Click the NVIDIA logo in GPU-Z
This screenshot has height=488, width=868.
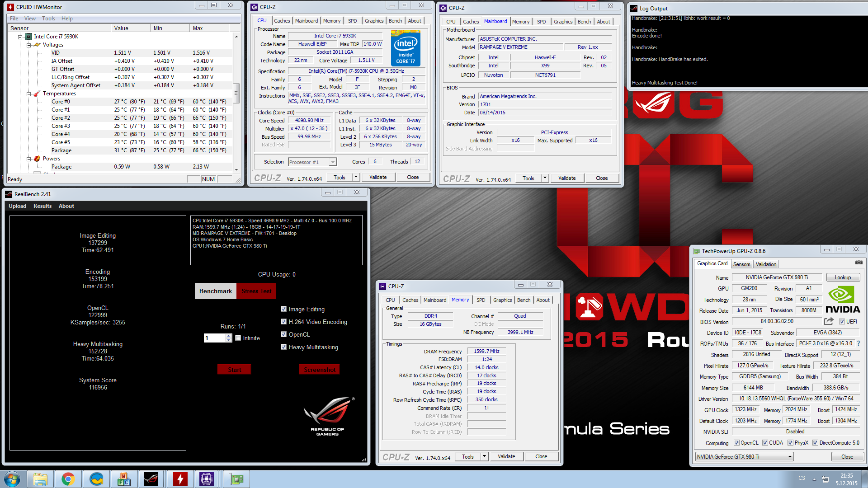[843, 300]
